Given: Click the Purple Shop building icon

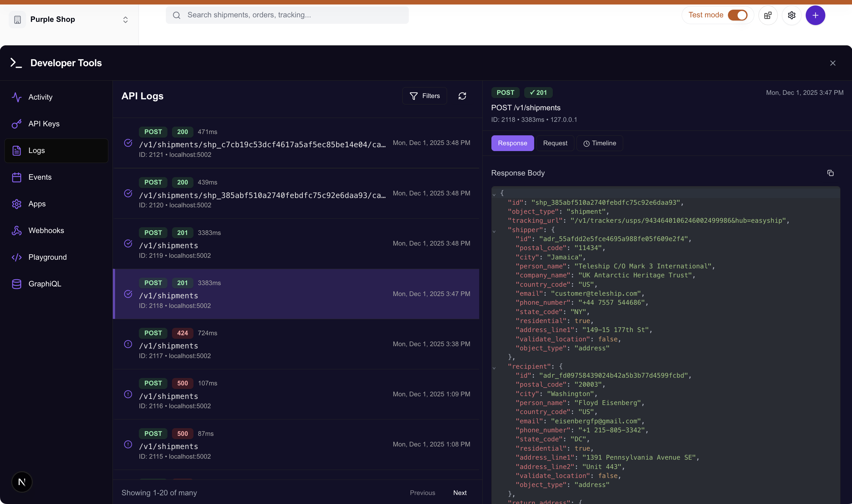Looking at the screenshot, I should click(x=17, y=20).
